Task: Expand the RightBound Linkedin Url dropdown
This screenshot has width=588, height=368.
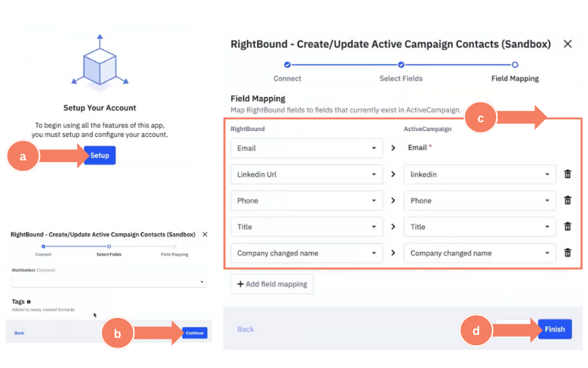Action: click(306, 174)
